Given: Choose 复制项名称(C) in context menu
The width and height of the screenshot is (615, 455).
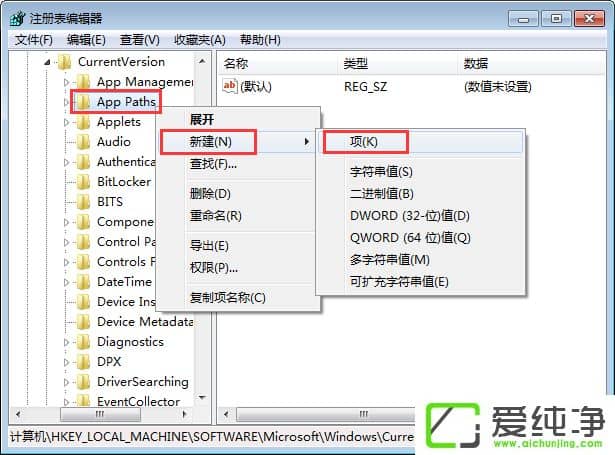Looking at the screenshot, I should 239,297.
